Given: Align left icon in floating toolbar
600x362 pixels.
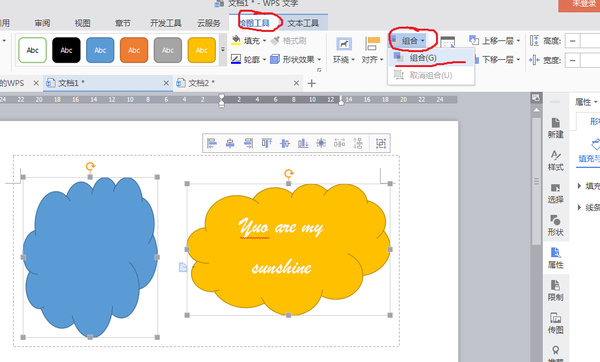Looking at the screenshot, I should 212,143.
